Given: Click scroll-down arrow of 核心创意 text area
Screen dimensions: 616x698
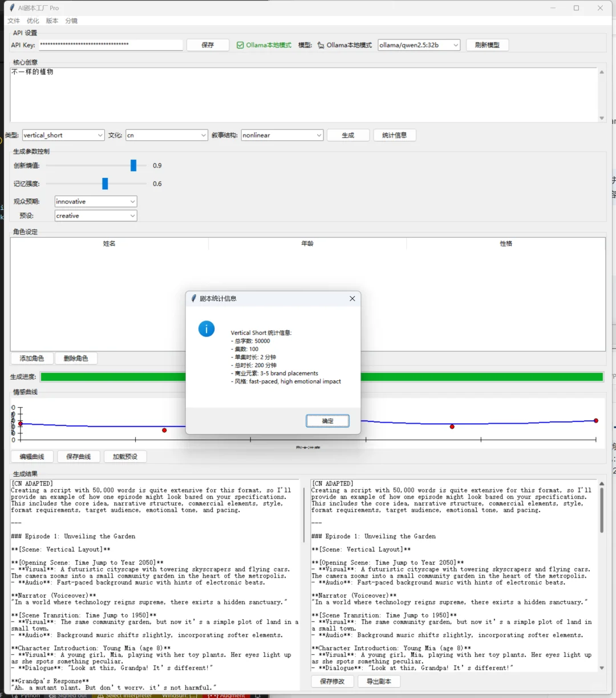Looking at the screenshot, I should point(602,118).
